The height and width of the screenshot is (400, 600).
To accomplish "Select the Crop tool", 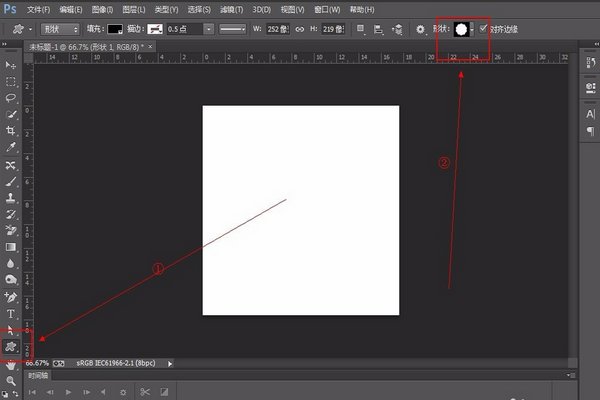I will coord(11,131).
